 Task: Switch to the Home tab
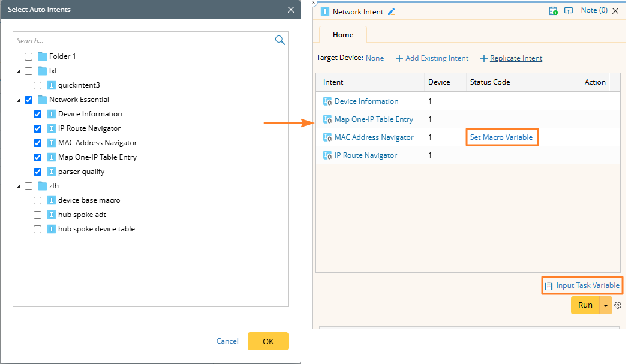click(343, 35)
